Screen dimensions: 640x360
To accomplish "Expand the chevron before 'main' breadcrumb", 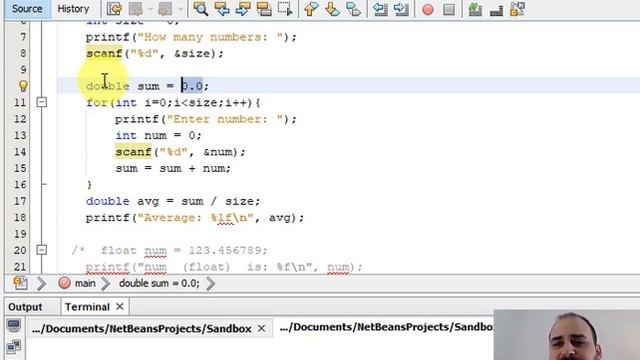I will (x=41, y=283).
